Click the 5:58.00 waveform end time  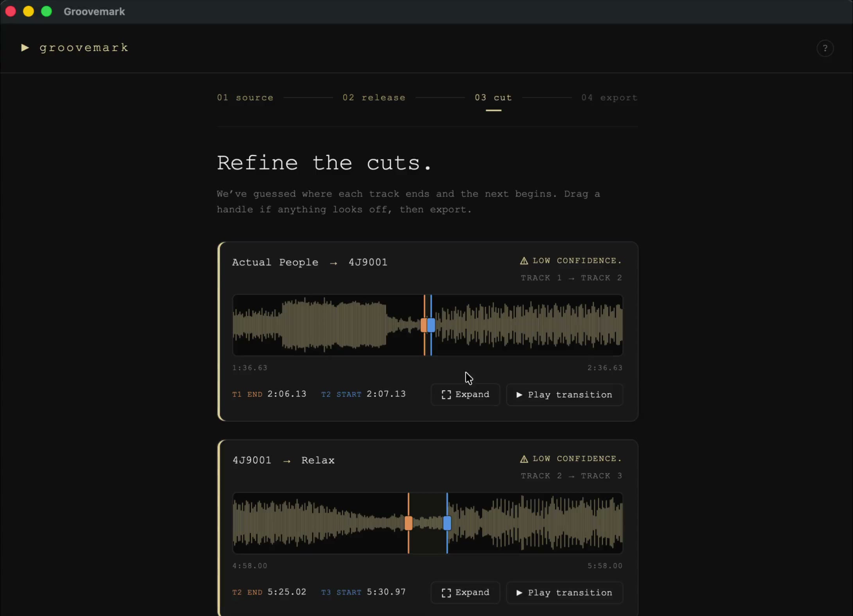(605, 566)
